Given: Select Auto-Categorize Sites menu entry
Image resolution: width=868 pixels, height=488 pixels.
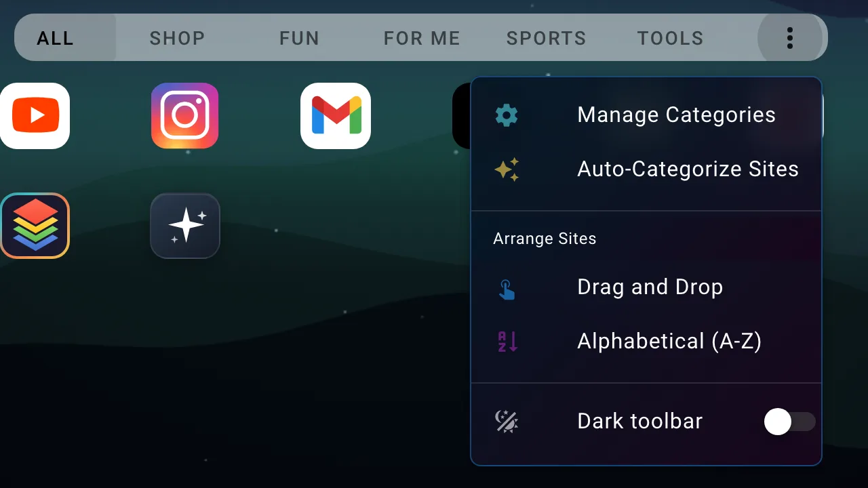Looking at the screenshot, I should [x=646, y=169].
